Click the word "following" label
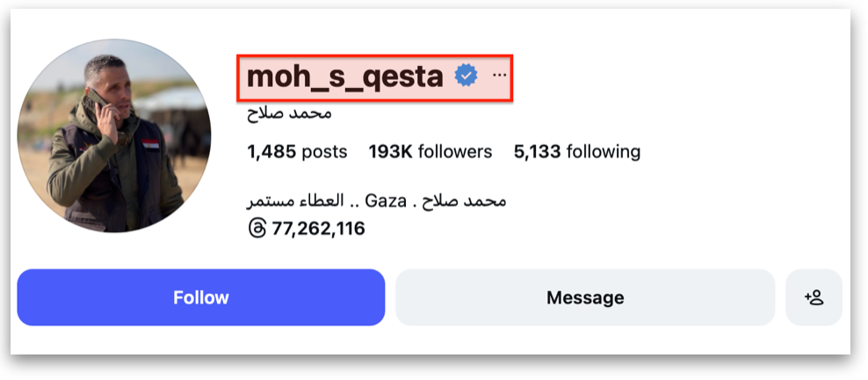 [604, 152]
